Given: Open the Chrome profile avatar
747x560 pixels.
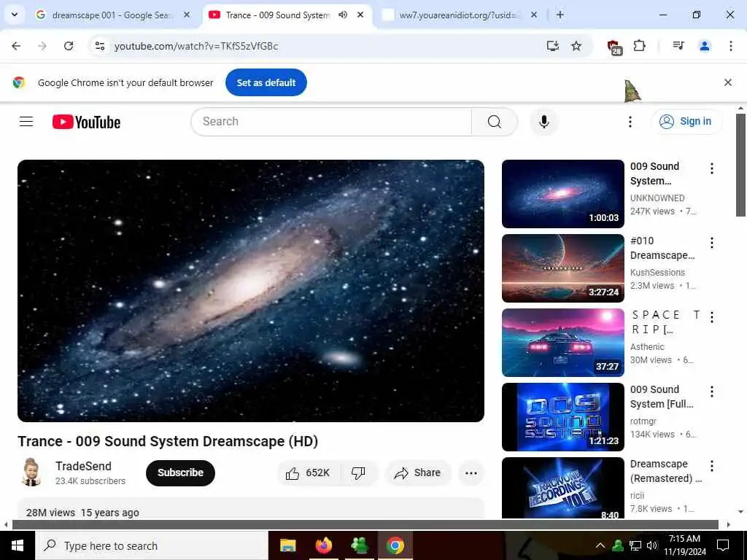Looking at the screenshot, I should [x=705, y=46].
